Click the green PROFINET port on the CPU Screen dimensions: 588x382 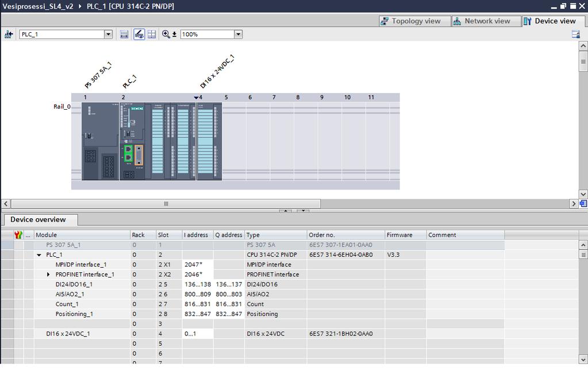[x=128, y=154]
